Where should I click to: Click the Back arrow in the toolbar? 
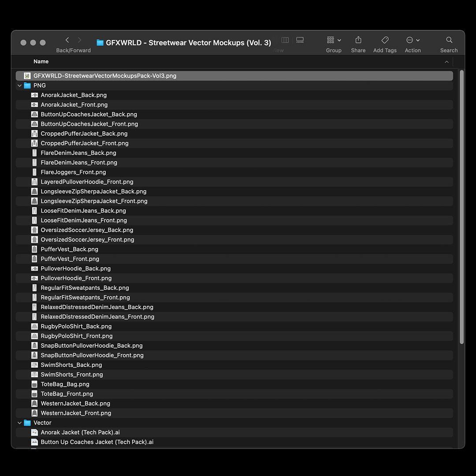point(67,40)
